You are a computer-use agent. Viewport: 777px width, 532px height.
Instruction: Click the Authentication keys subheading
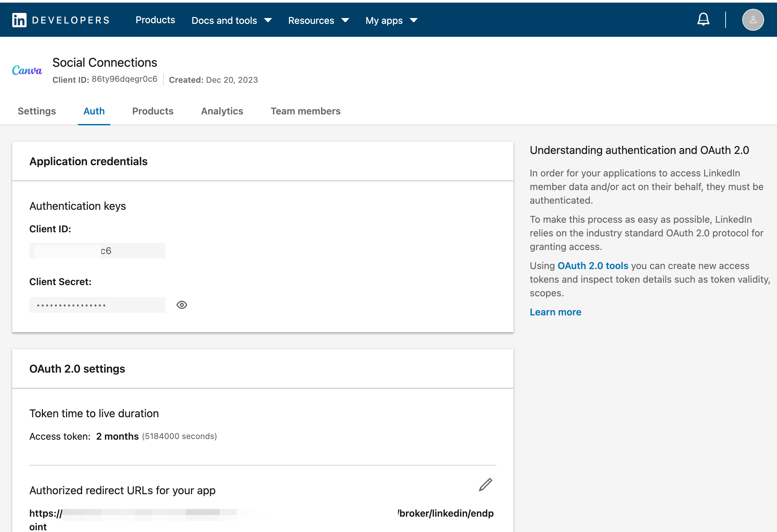pyautogui.click(x=78, y=206)
